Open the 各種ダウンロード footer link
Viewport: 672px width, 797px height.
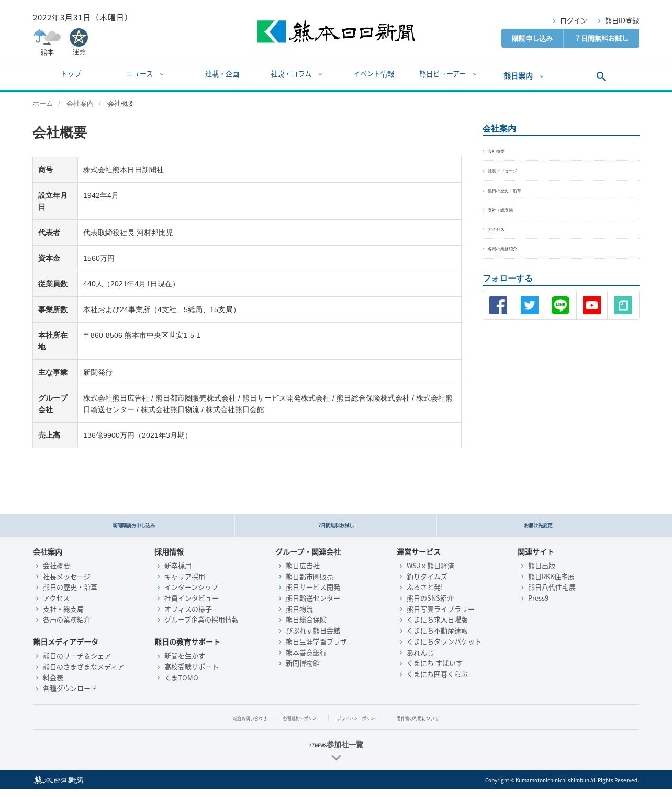(70, 689)
